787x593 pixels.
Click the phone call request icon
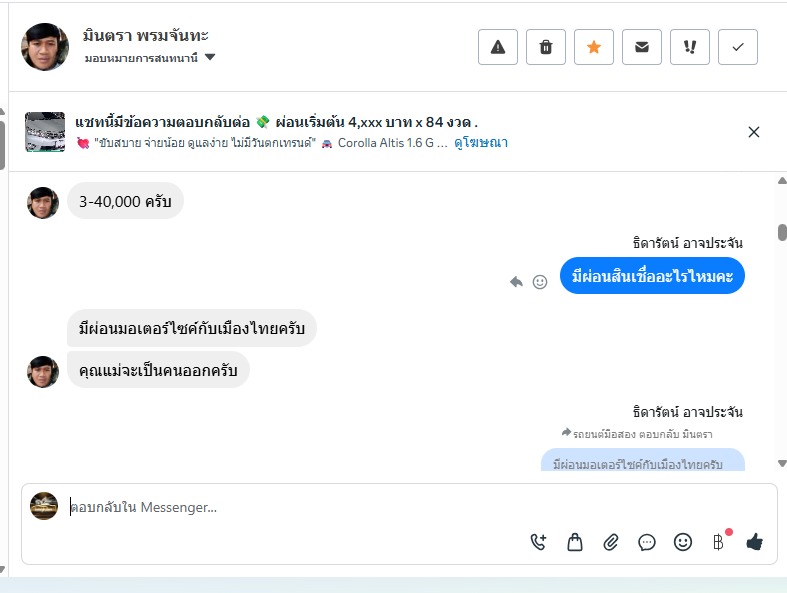pos(539,542)
